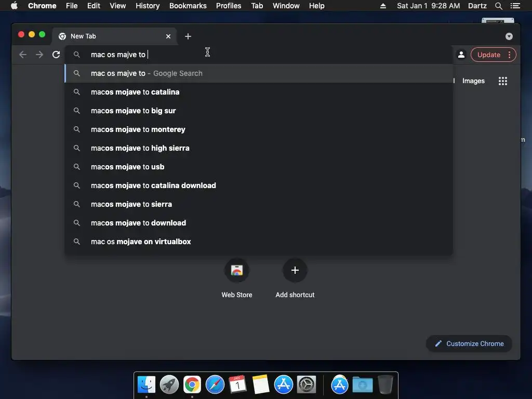
Task: Select suggestion 'macos mojave to sierra'
Action: (x=259, y=204)
